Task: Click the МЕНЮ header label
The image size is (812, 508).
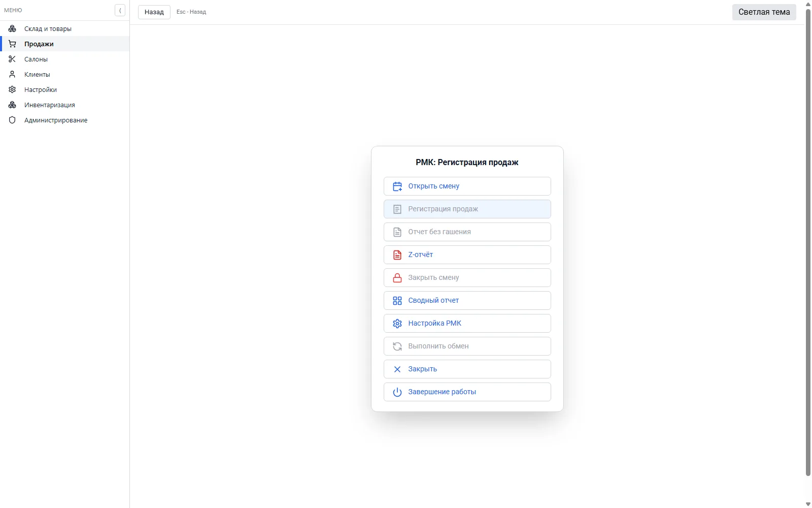Action: pos(13,10)
